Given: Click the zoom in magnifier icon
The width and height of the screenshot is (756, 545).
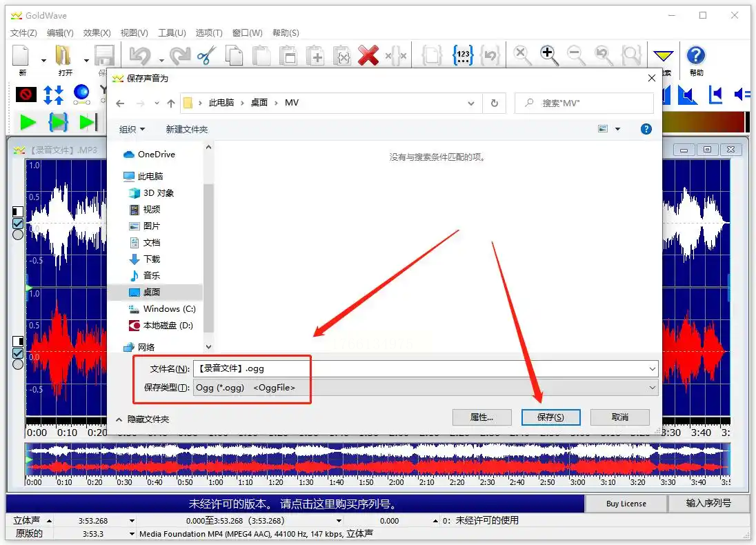Looking at the screenshot, I should click(x=549, y=55).
